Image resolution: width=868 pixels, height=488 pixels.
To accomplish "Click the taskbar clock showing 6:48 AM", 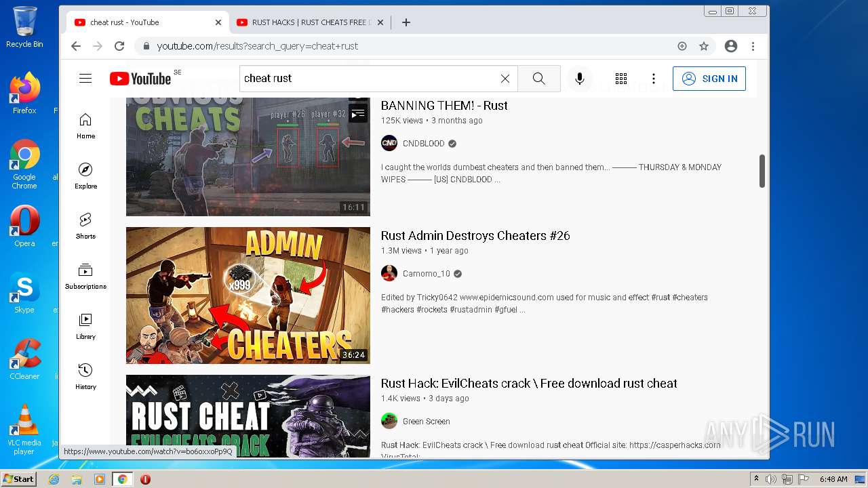I will pos(833,479).
